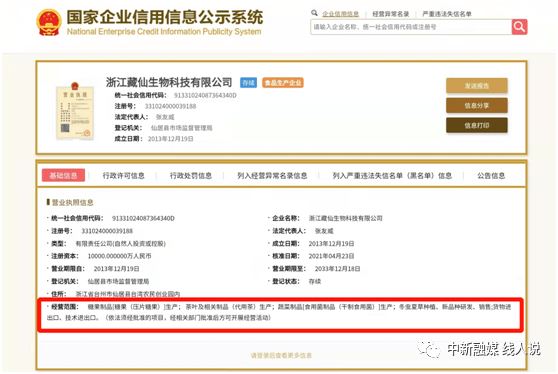Screen dimensions: 558x374
Task: Select the 严重违法失信名单 search category
Action: 447,14
